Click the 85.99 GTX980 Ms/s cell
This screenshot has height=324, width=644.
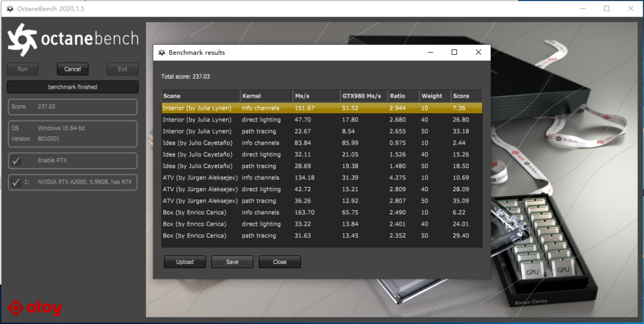pos(351,143)
